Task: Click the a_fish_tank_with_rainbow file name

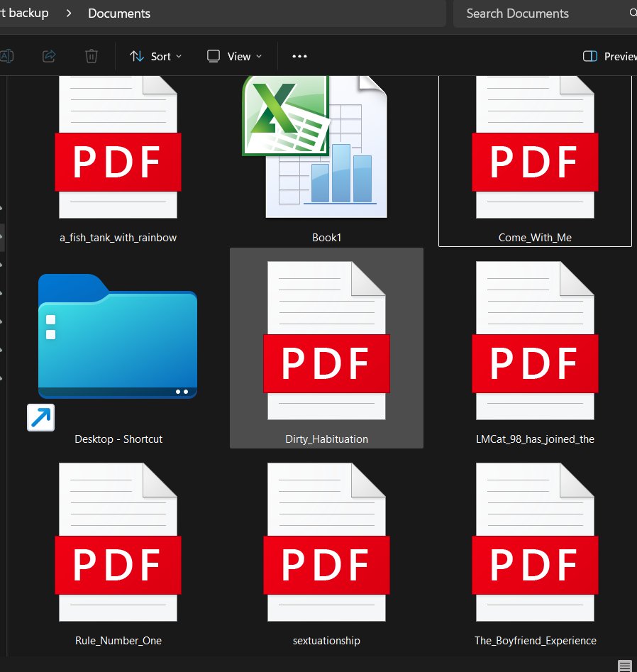Action: point(118,238)
